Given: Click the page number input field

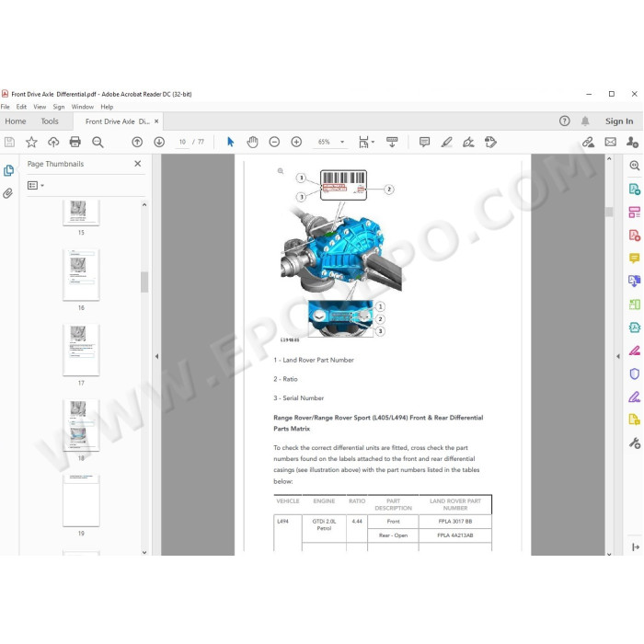Looking at the screenshot, I should coord(182,142).
